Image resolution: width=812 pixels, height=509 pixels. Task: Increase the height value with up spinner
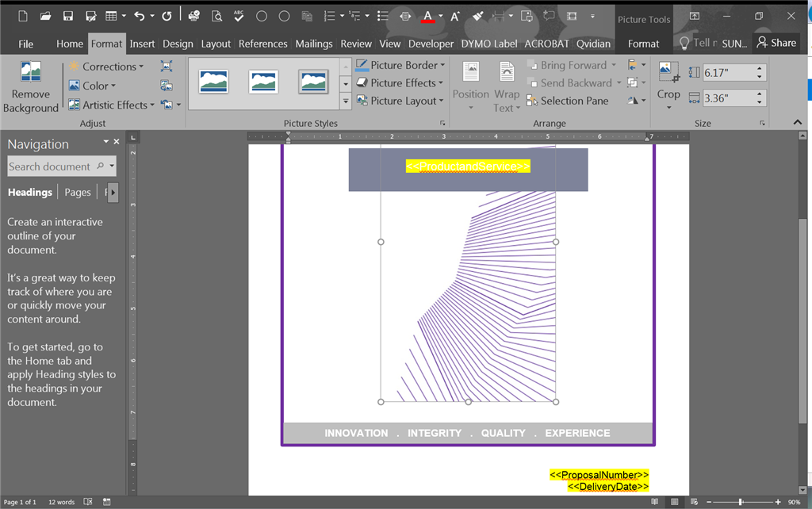(x=759, y=68)
